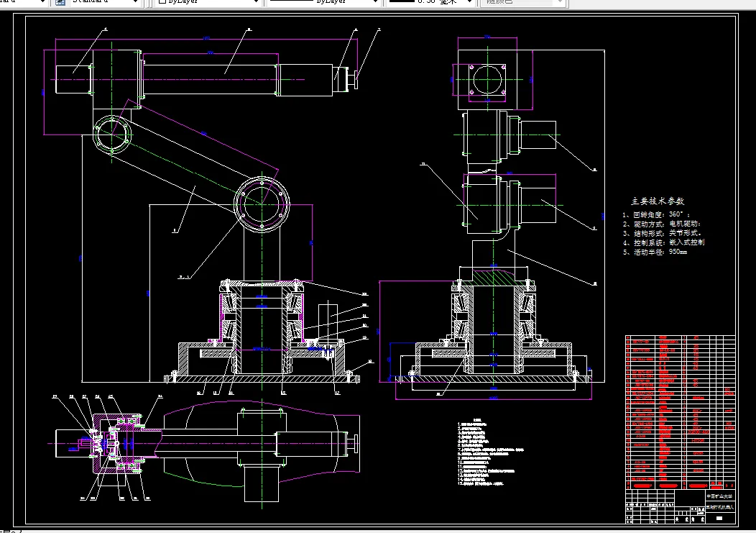Select the text line 5、活动半径: 950mm
This screenshot has height=533, width=756.
[655, 252]
